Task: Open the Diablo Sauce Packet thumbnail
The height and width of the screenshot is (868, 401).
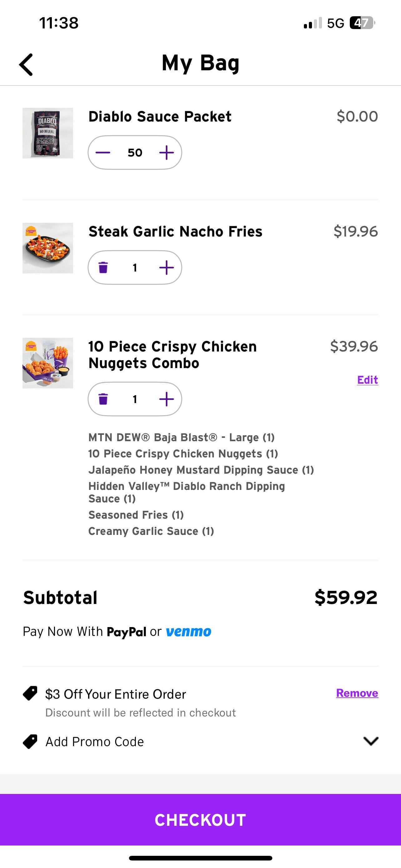Action: [x=48, y=133]
